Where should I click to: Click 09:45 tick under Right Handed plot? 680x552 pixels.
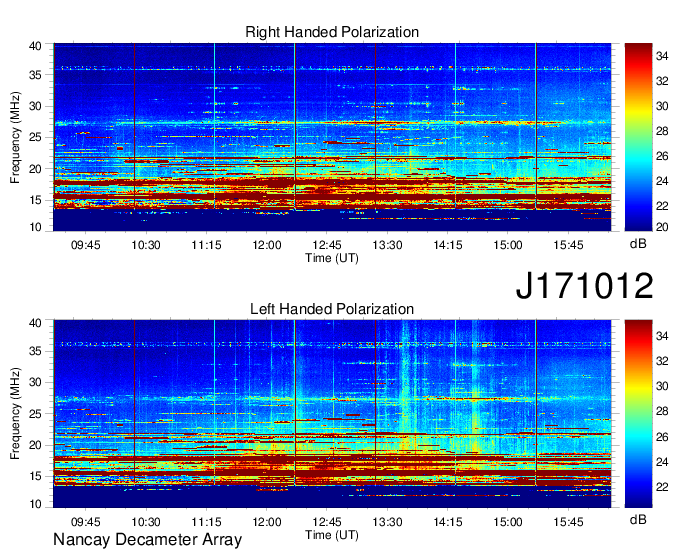[85, 245]
